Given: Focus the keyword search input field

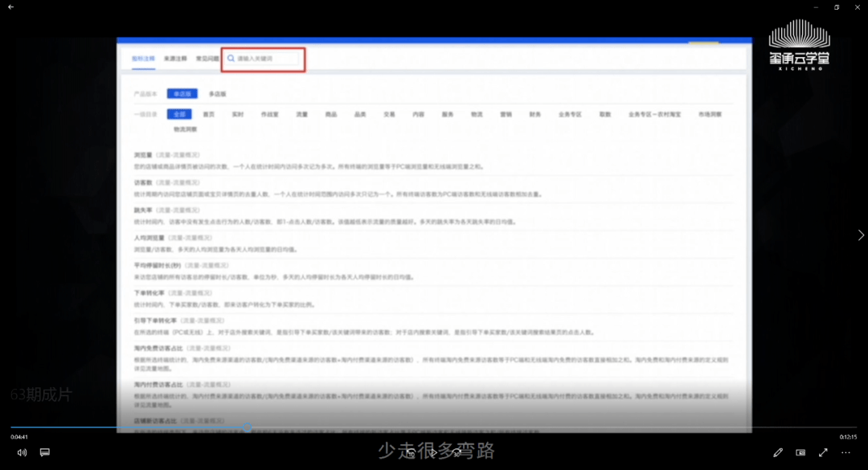Looking at the screenshot, I should click(x=264, y=59).
